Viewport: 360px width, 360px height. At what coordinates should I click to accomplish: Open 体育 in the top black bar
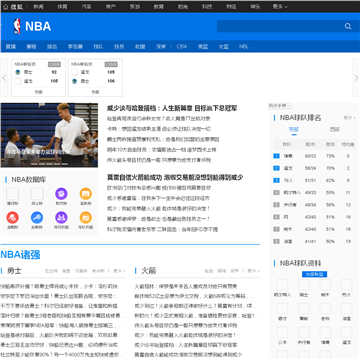pos(62,7)
